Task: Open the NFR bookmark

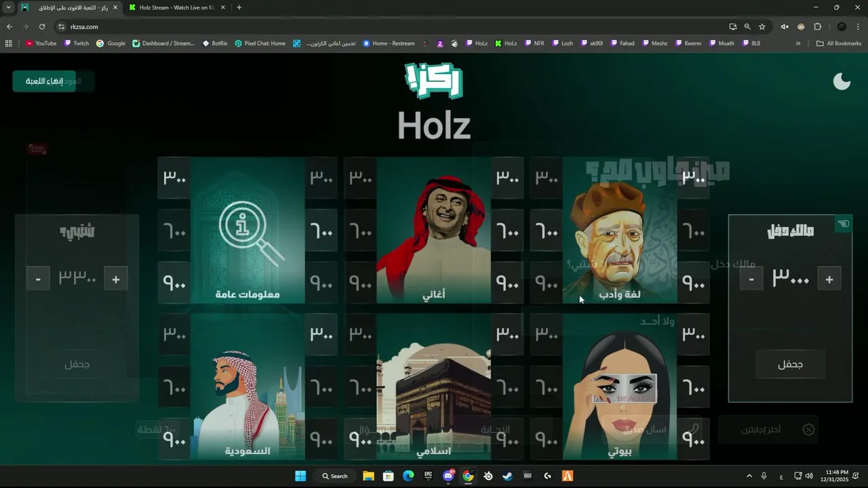Action: pyautogui.click(x=534, y=43)
